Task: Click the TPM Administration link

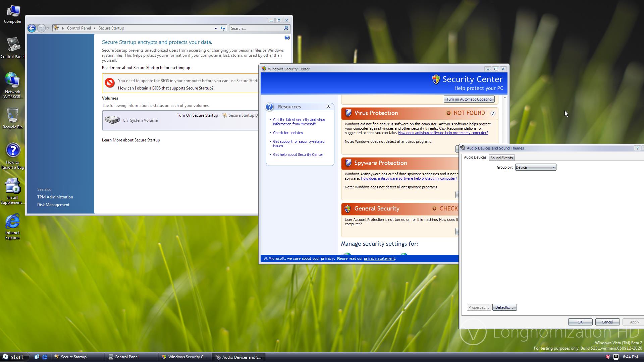Action: pyautogui.click(x=55, y=197)
